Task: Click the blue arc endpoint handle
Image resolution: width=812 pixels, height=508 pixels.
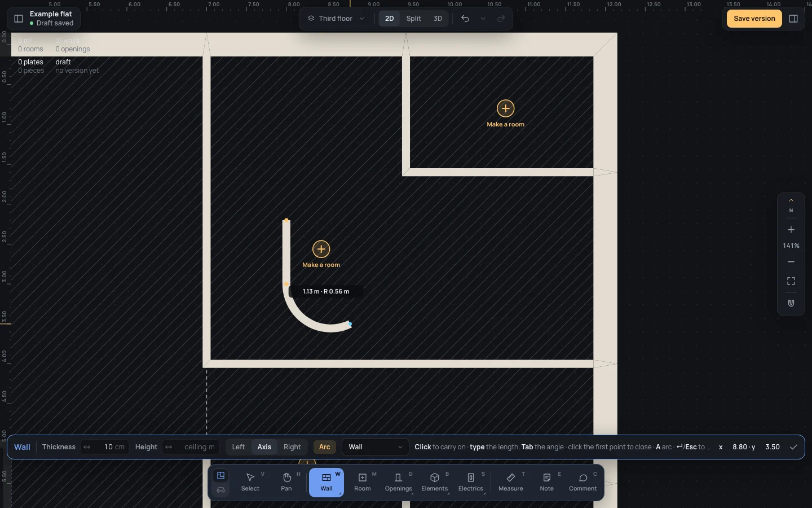Action: [350, 324]
